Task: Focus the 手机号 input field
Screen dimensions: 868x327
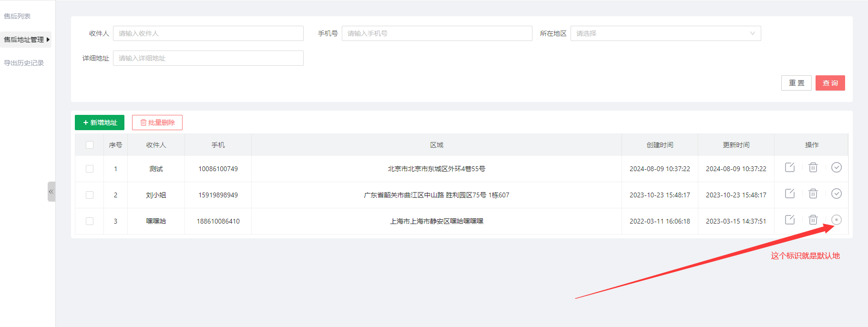Action: [x=437, y=33]
